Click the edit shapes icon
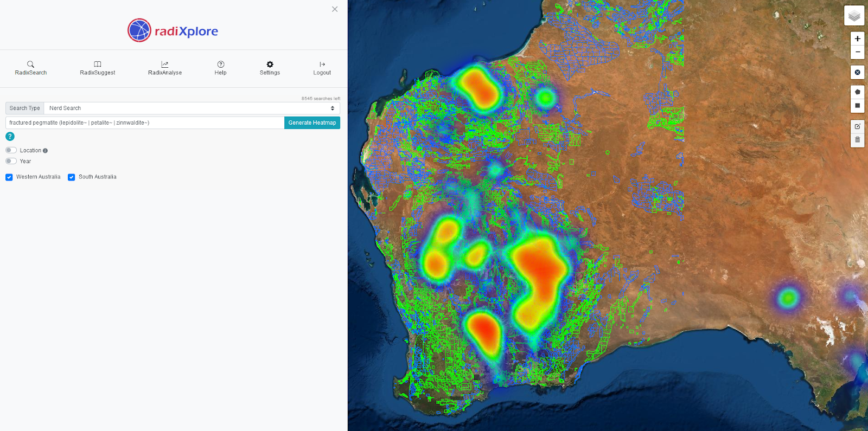The image size is (868, 431). [857, 126]
